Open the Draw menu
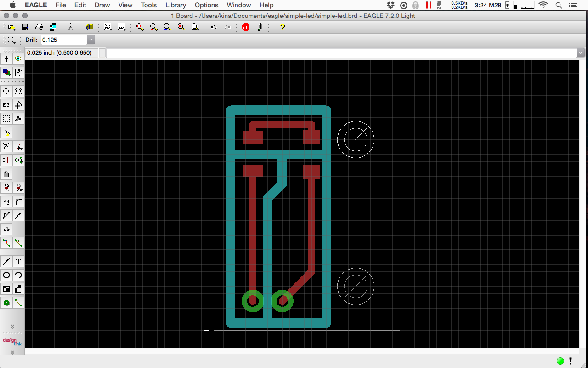Viewport: 588px width, 368px height. (x=102, y=5)
